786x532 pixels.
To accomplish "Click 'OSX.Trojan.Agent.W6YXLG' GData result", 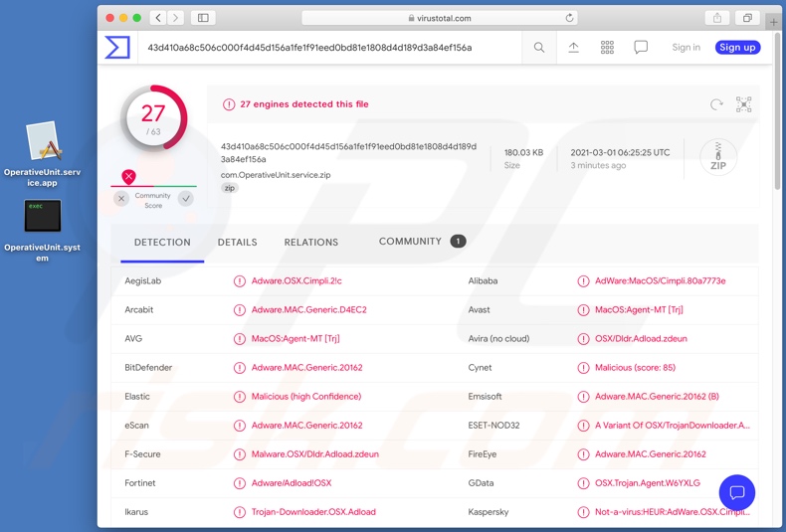I will [647, 483].
